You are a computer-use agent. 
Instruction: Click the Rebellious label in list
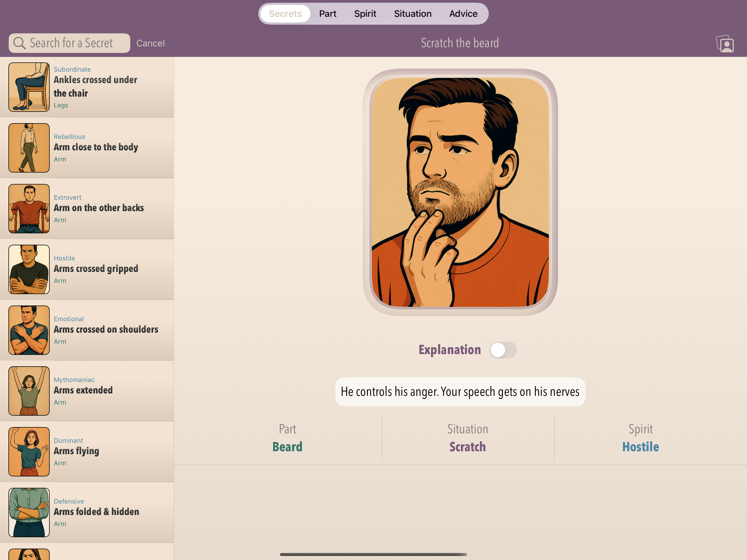[x=69, y=137]
